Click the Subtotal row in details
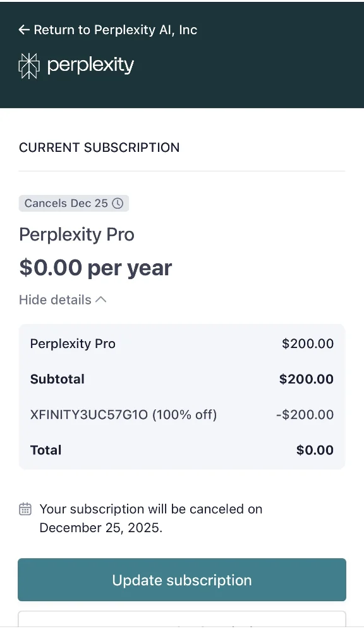 tap(182, 379)
